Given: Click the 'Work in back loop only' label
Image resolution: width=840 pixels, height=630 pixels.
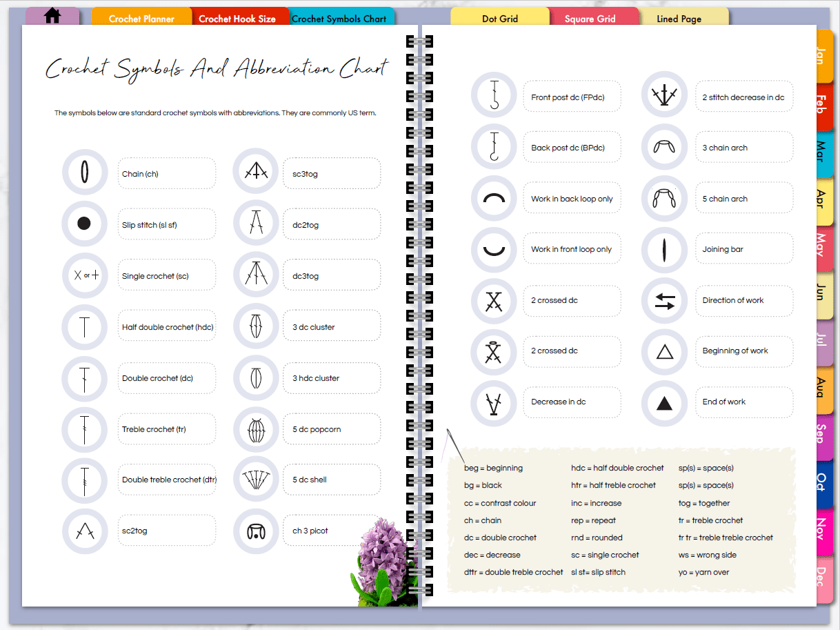Looking at the screenshot, I should point(572,199).
